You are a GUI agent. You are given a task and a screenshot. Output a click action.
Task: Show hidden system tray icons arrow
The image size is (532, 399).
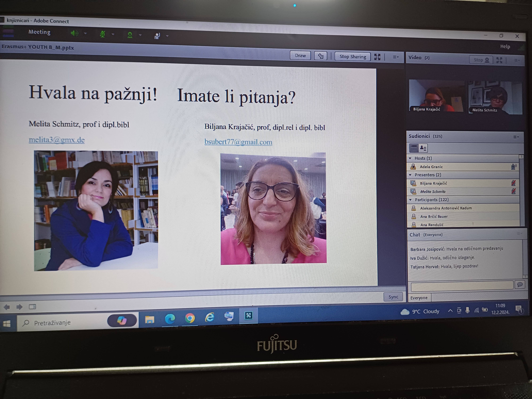pyautogui.click(x=450, y=311)
